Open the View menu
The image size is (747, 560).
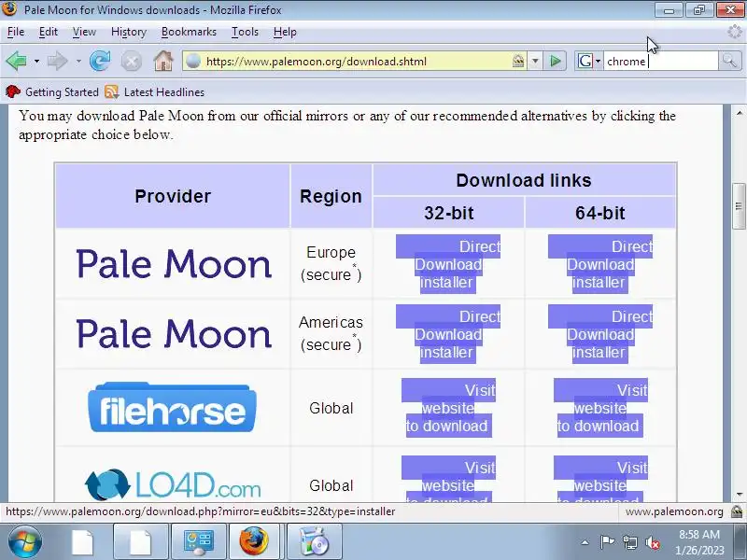pos(84,32)
